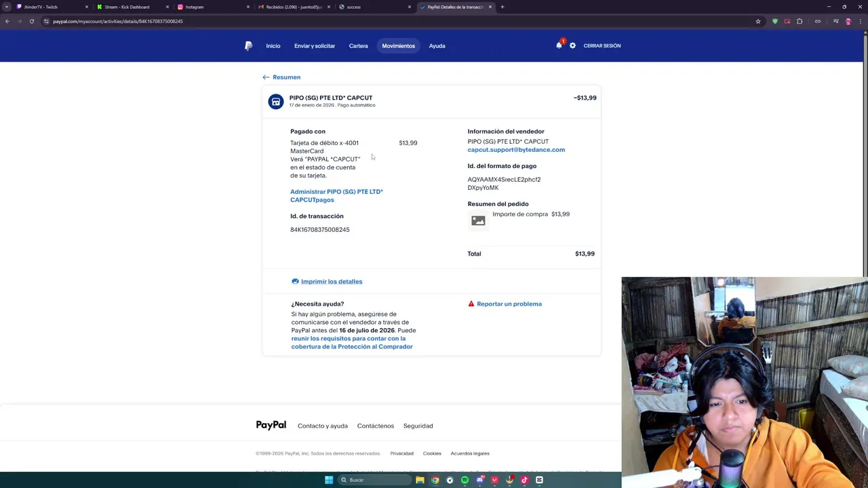Select transaction ID 84K16708375008245 text
The width and height of the screenshot is (868, 488).
point(320,230)
